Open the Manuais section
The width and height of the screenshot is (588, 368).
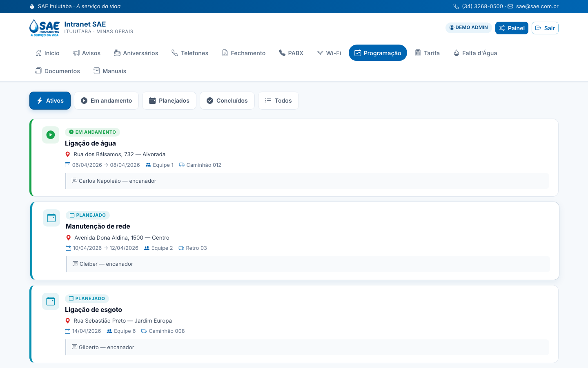point(110,71)
